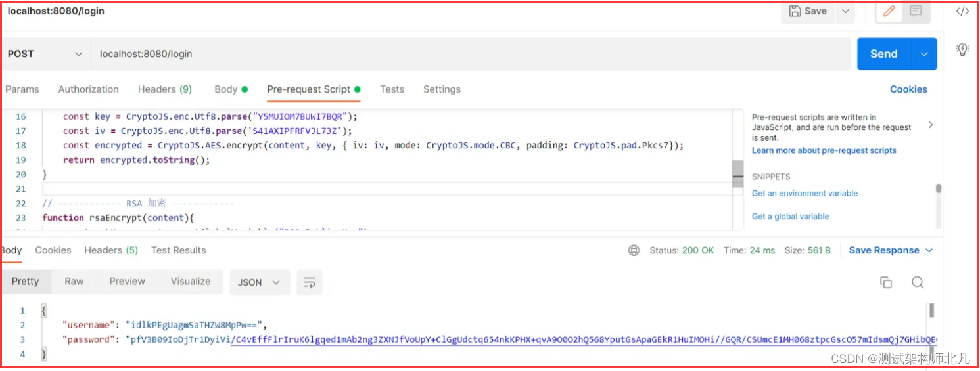Screen dimensions: 980x371
Task: Toggle line wrap icon in response
Action: [309, 282]
